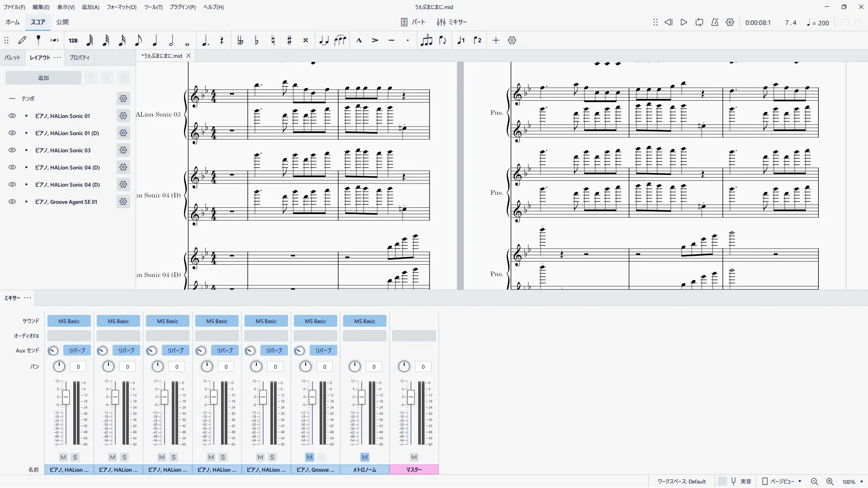Toggle the metronome icon

715,23
